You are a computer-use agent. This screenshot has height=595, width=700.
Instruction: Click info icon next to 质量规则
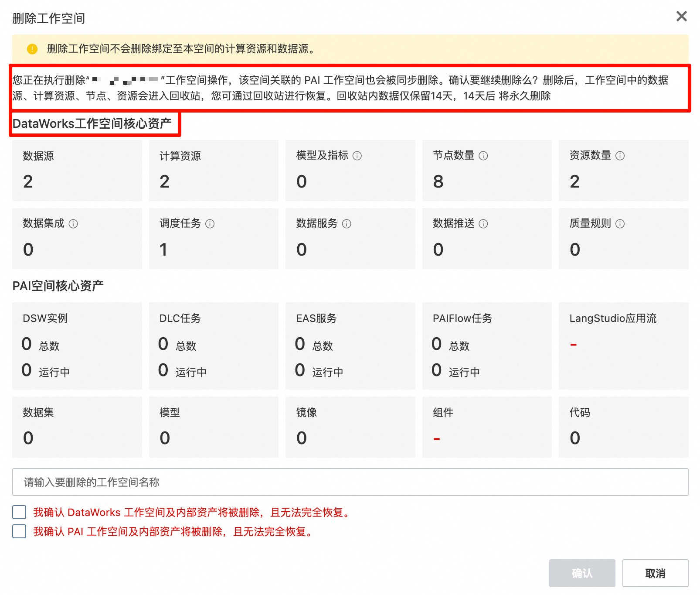(x=620, y=224)
